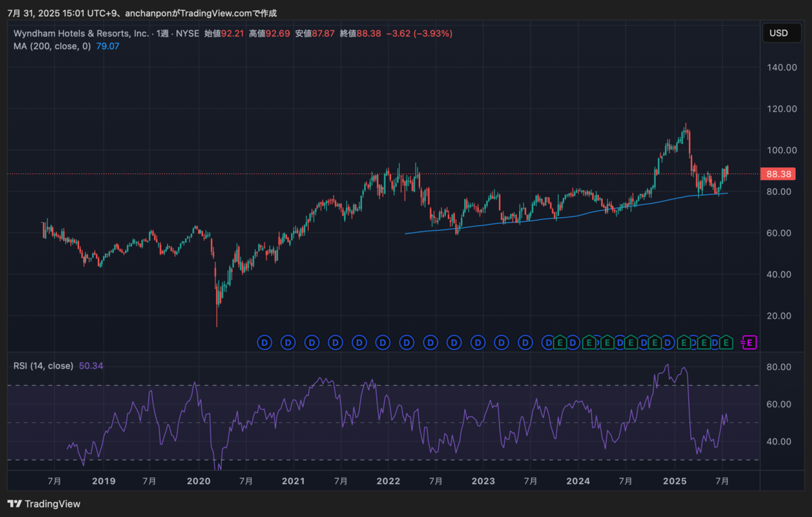Click the D dividend marker above the 2023 label
The height and width of the screenshot is (517, 812).
pyautogui.click(x=477, y=342)
